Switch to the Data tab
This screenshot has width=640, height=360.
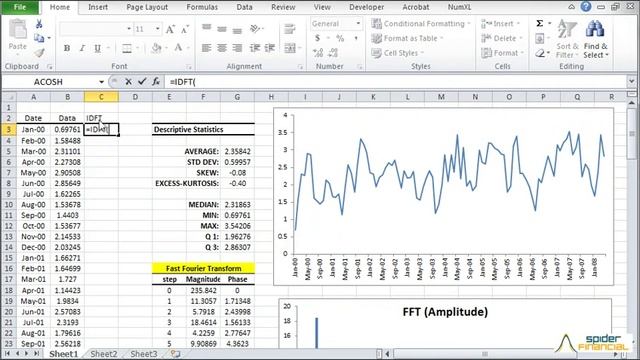coord(244,7)
